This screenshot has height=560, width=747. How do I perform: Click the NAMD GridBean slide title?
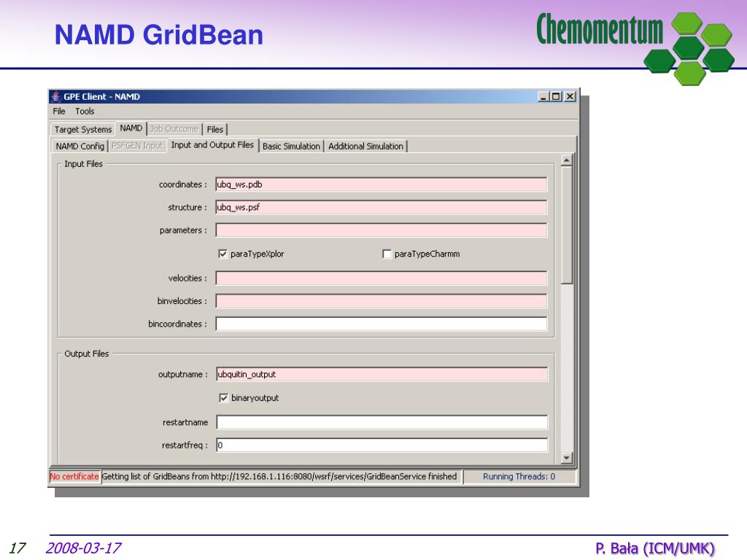click(158, 35)
